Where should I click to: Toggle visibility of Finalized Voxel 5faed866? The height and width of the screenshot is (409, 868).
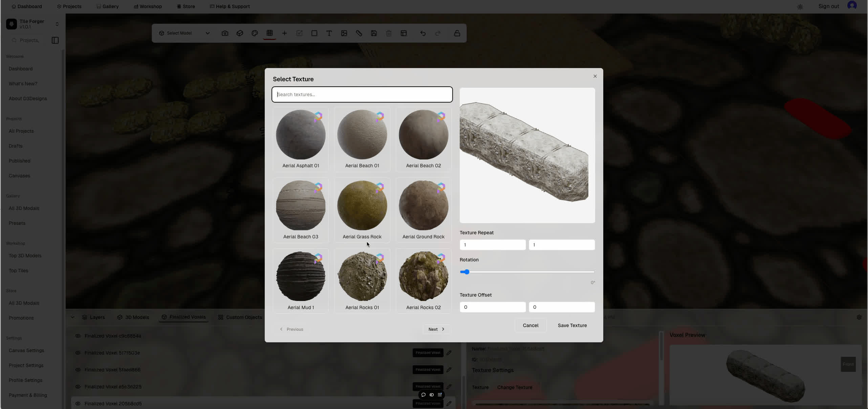[x=78, y=370]
